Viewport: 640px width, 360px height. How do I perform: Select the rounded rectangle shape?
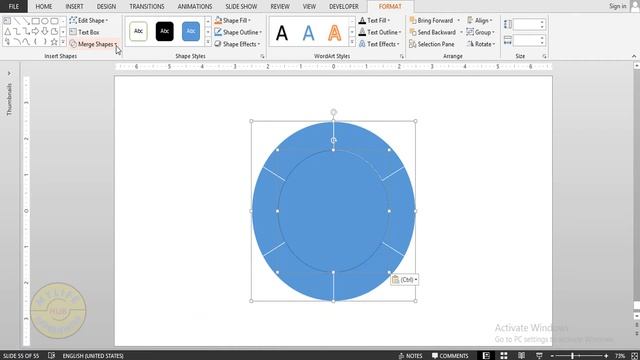(x=54, y=21)
